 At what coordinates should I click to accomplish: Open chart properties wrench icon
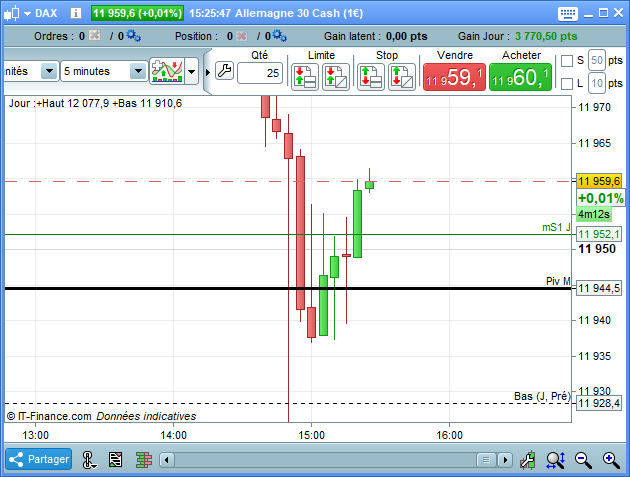point(528,460)
